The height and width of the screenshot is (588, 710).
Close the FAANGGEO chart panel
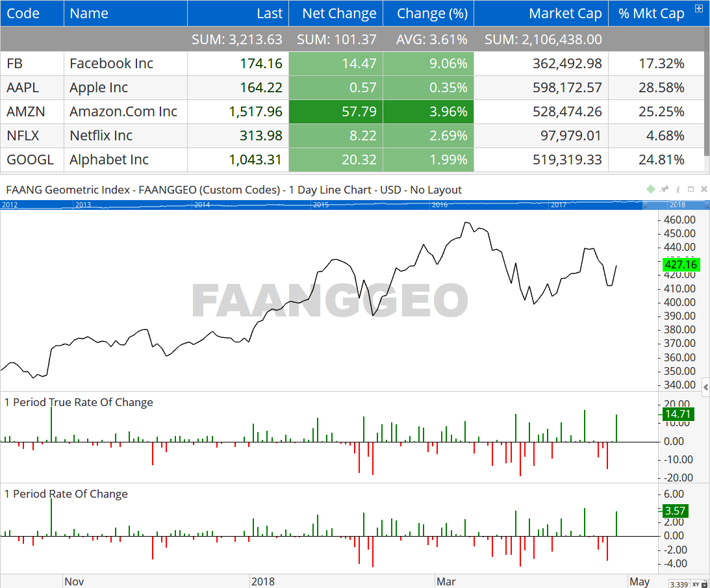pos(704,189)
